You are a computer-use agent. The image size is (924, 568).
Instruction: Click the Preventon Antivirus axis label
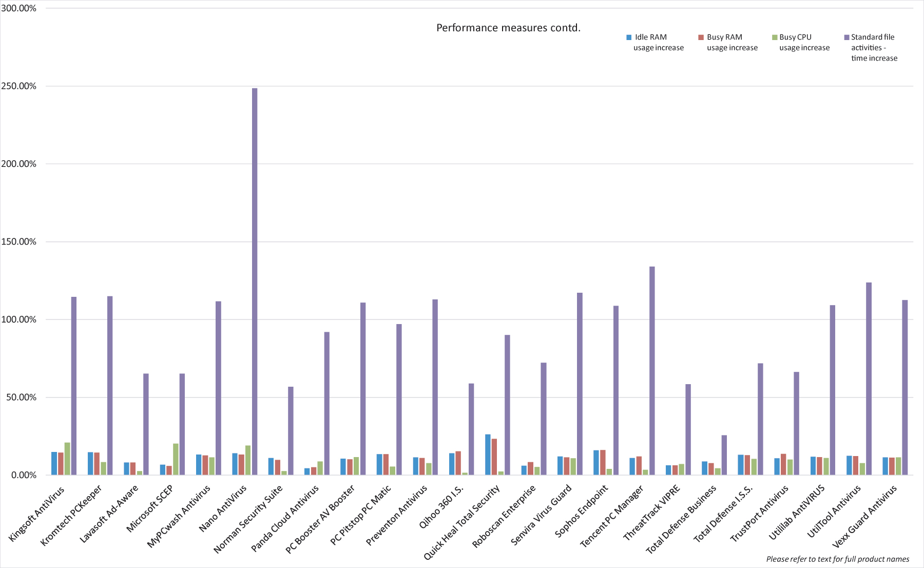(396, 515)
